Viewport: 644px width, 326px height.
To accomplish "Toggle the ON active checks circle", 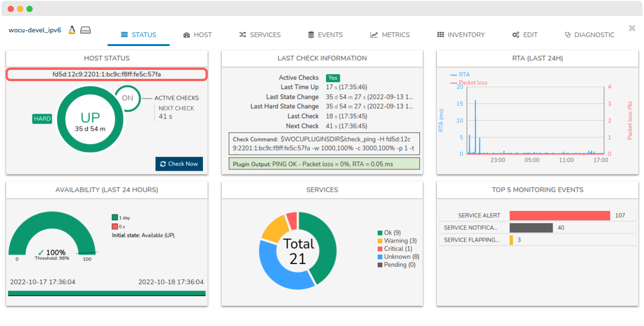I will 127,98.
